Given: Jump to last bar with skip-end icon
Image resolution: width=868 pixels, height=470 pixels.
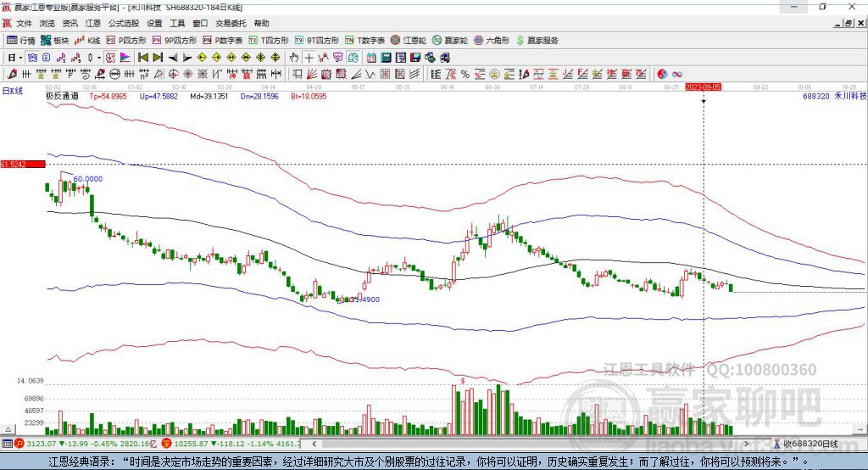Looking at the screenshot, I should 158,58.
